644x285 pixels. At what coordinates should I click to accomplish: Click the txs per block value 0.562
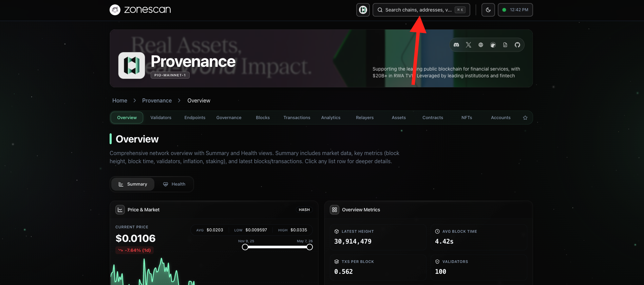(343, 272)
